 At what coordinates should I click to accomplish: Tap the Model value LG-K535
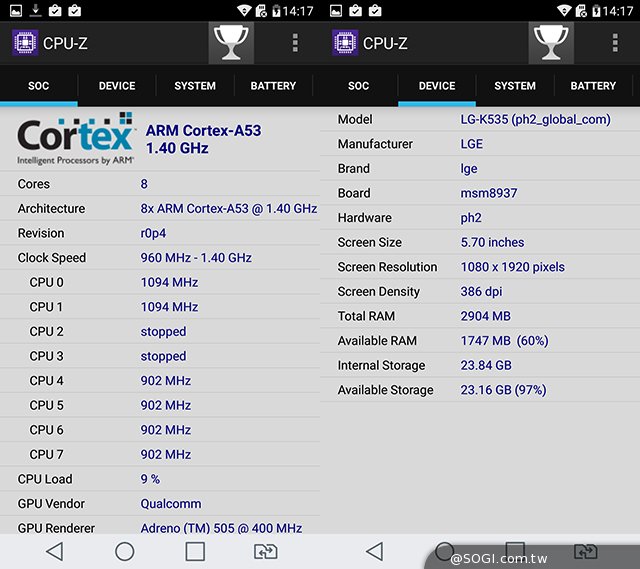pyautogui.click(x=536, y=119)
